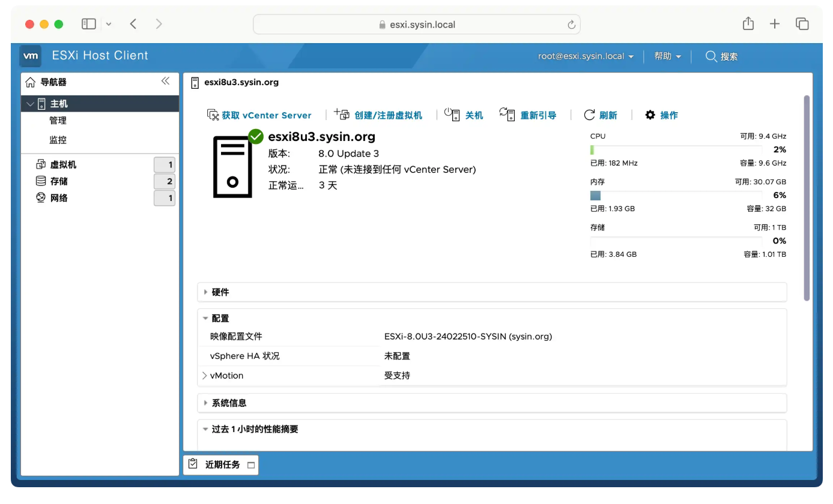Collapse the 主机 tree node arrow
Viewport: 833px width, 504px height.
coord(29,104)
